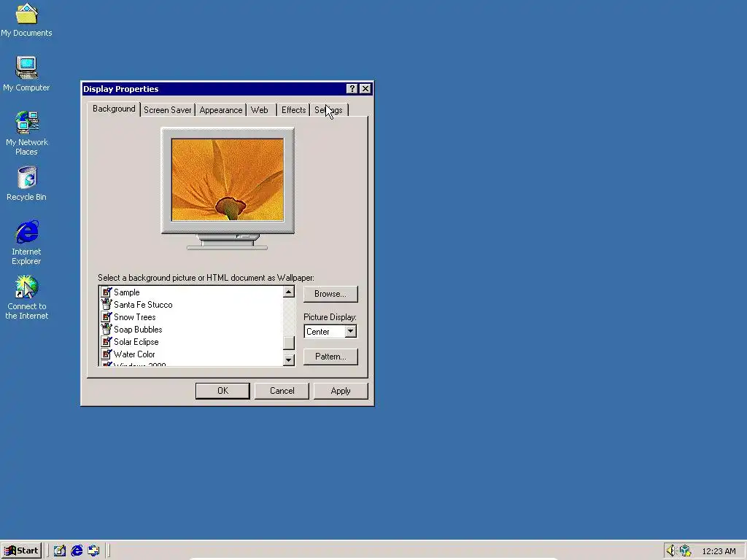Open the volume speaker tray icon
The width and height of the screenshot is (747, 560).
click(671, 551)
